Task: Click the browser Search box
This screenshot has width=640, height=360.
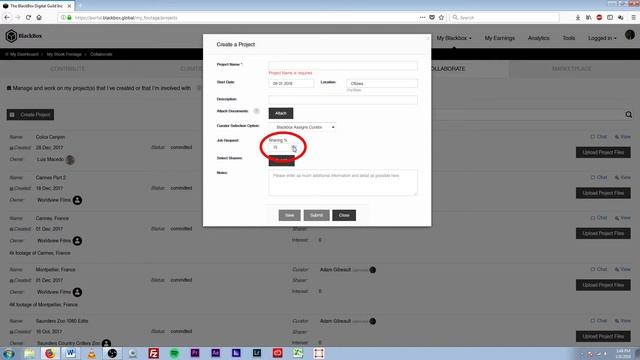Action: point(504,18)
